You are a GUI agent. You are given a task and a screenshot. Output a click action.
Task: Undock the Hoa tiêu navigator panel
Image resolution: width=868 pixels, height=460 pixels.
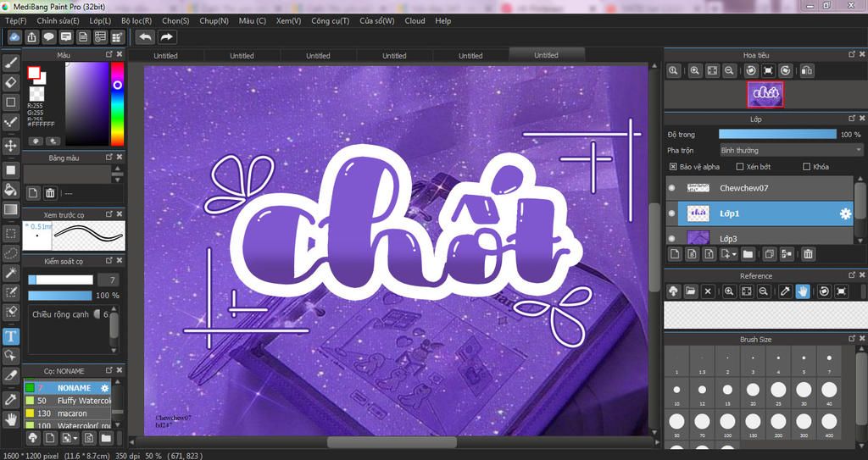click(852, 54)
